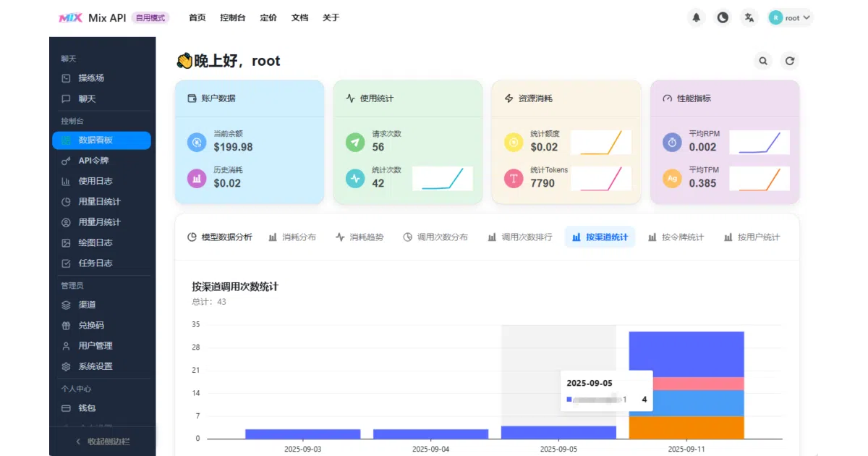
Task: Open 钱包 in the personal center
Action: [x=101, y=408]
